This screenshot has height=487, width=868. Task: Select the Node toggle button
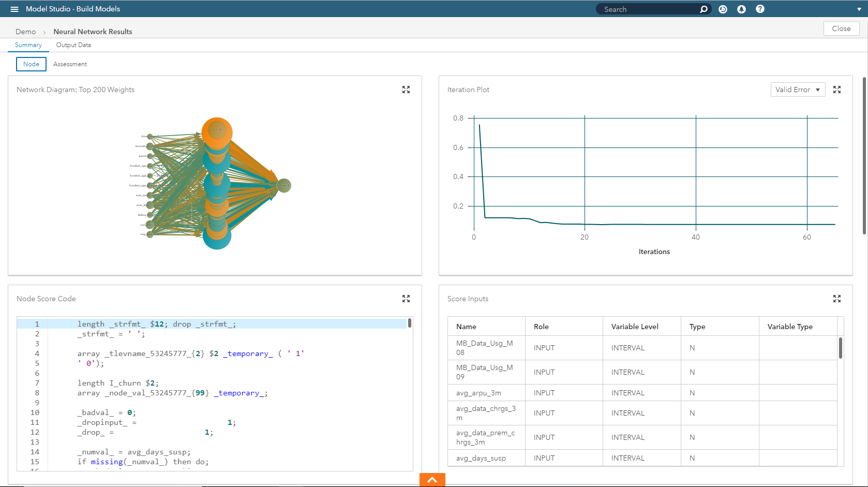tap(31, 64)
